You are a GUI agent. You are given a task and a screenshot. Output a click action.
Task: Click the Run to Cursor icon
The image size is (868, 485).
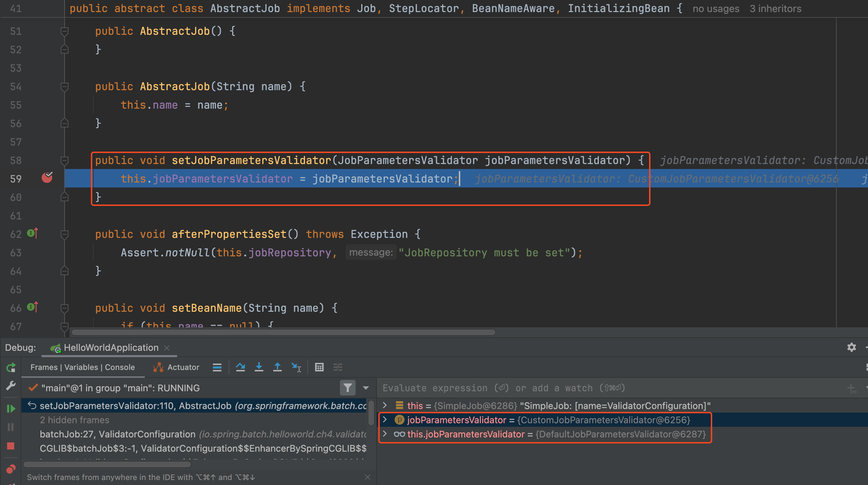point(296,367)
